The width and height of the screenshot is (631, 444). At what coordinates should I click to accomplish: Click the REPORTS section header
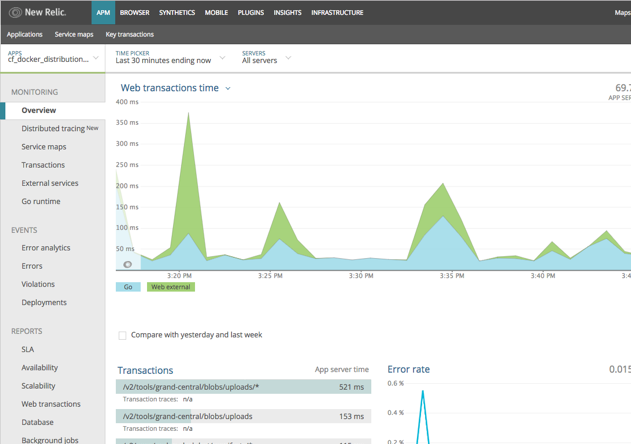(27, 331)
